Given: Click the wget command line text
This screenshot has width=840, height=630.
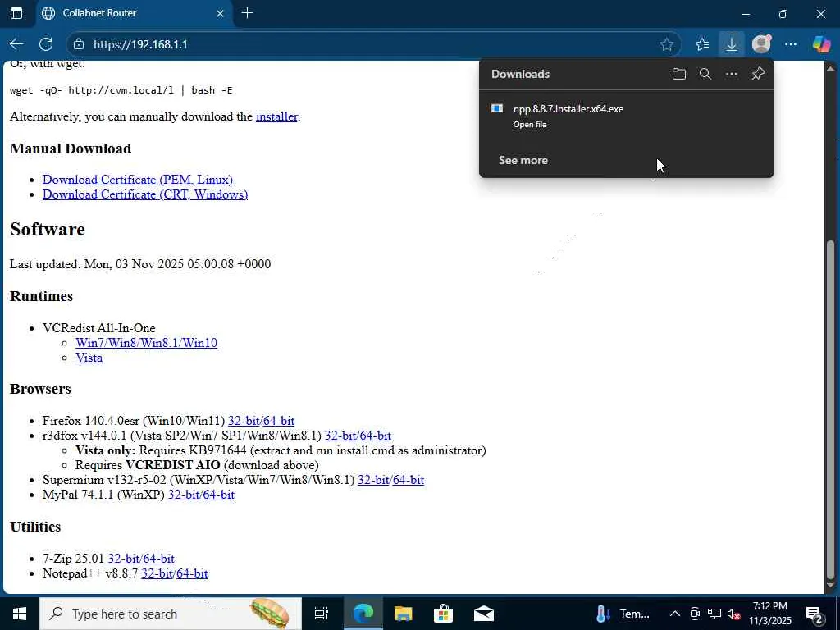Looking at the screenshot, I should coord(121,90).
